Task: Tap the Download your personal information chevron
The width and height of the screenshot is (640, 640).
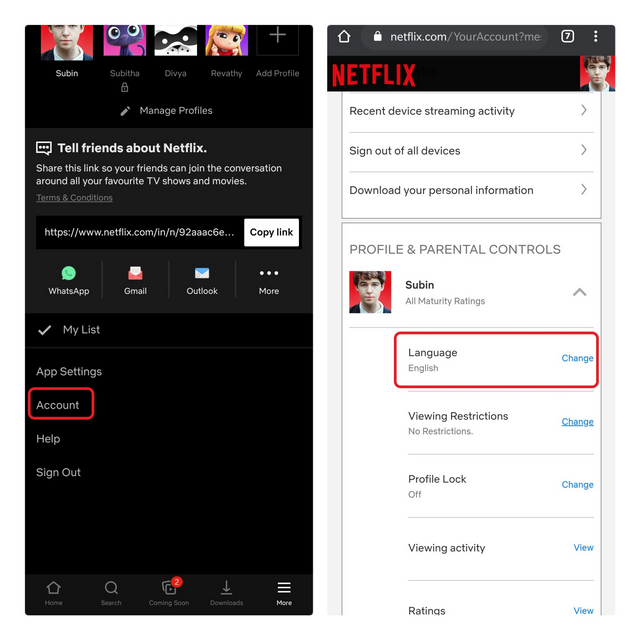Action: pos(584,189)
